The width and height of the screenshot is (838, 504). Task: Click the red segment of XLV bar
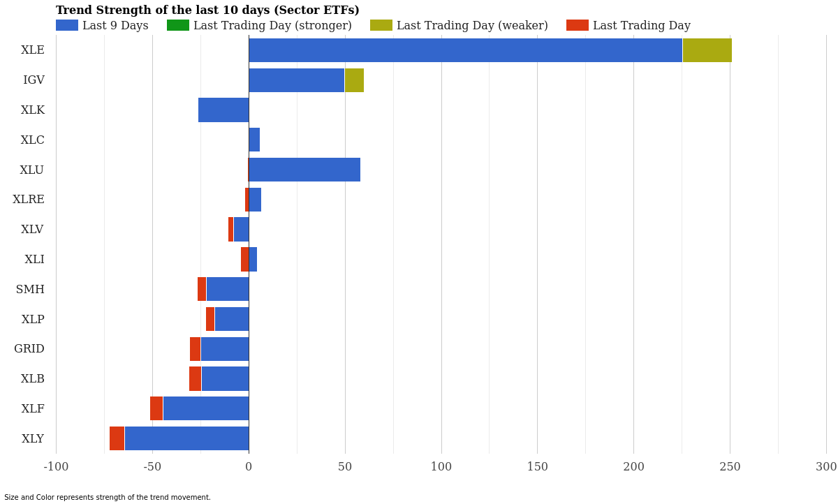230,230
